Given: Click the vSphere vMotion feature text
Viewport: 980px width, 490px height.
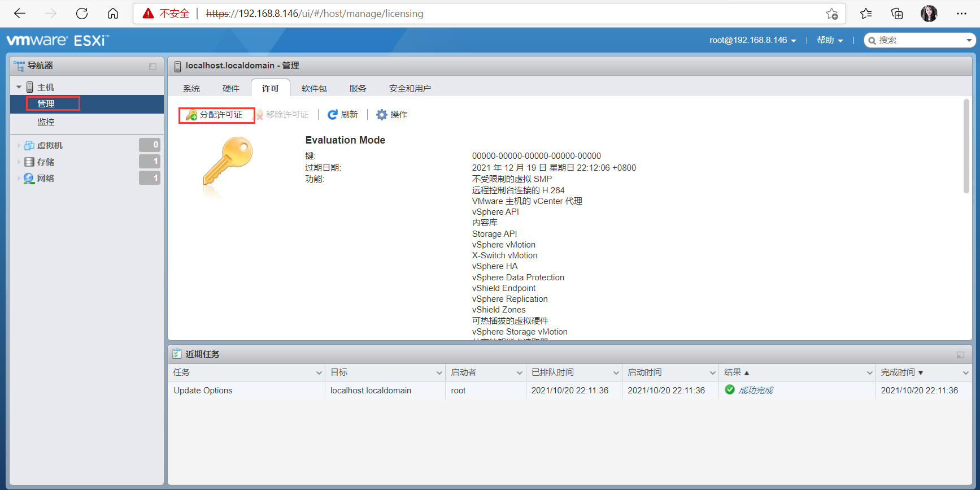Looking at the screenshot, I should [x=504, y=245].
